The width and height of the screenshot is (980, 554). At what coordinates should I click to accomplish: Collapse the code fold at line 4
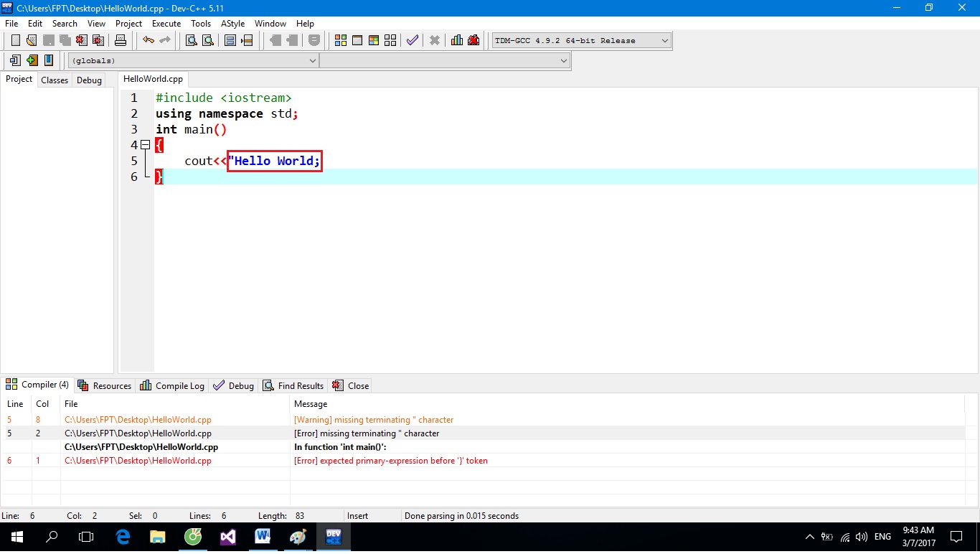145,145
